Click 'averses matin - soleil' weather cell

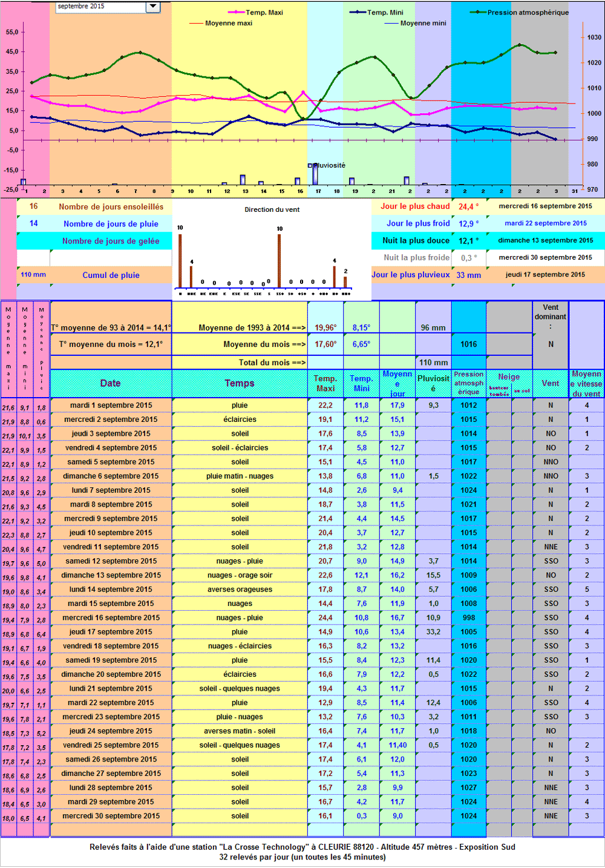[240, 731]
